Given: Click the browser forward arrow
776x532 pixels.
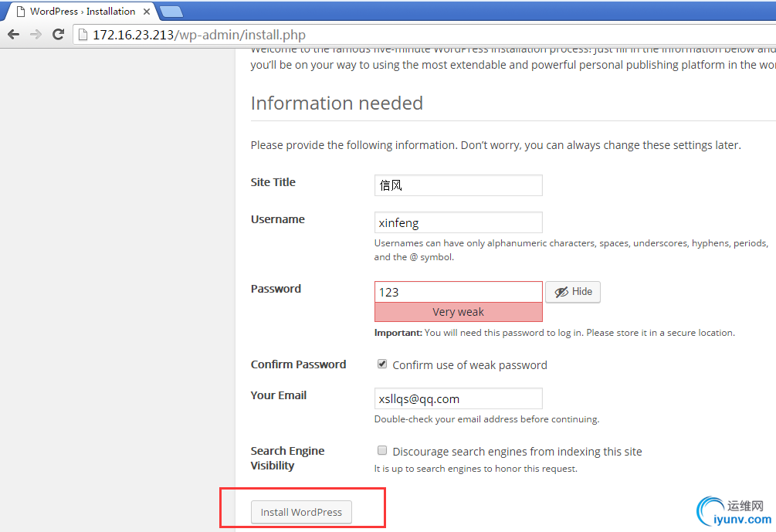Looking at the screenshot, I should [36, 34].
